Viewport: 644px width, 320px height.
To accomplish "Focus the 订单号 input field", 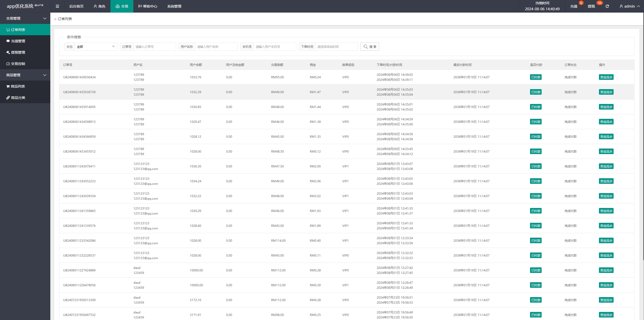I will (x=154, y=47).
